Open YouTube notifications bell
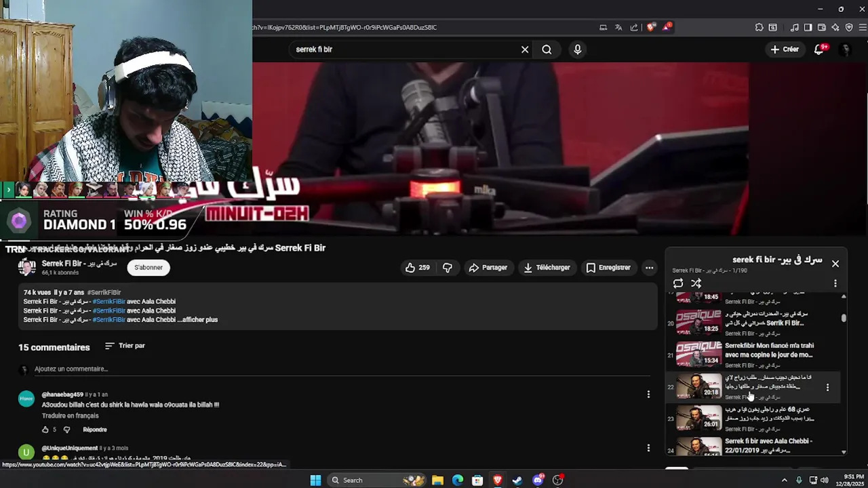Image resolution: width=868 pixels, height=488 pixels. [x=820, y=49]
